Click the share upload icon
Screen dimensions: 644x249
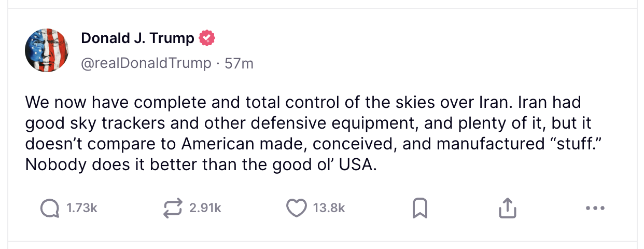(508, 208)
